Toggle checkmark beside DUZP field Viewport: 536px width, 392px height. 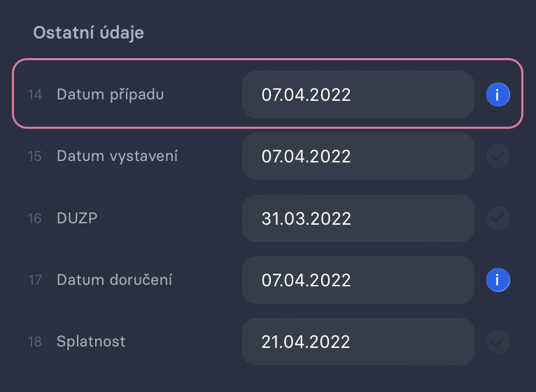click(x=498, y=218)
